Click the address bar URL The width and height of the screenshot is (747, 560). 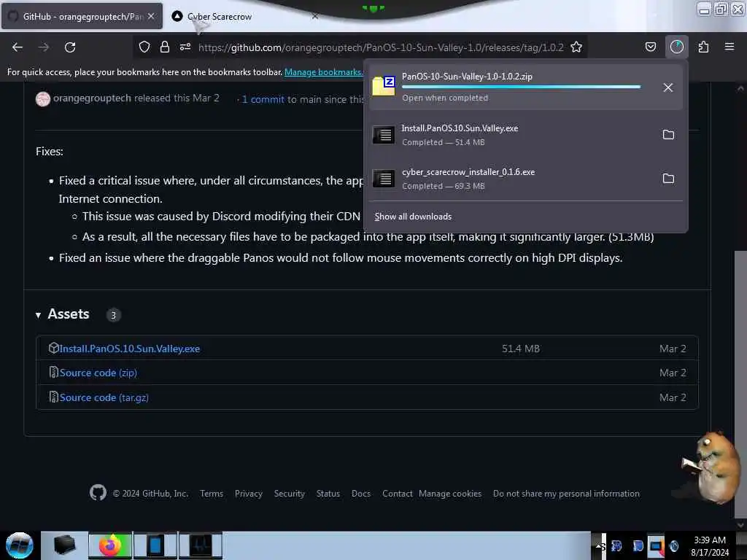381,47
